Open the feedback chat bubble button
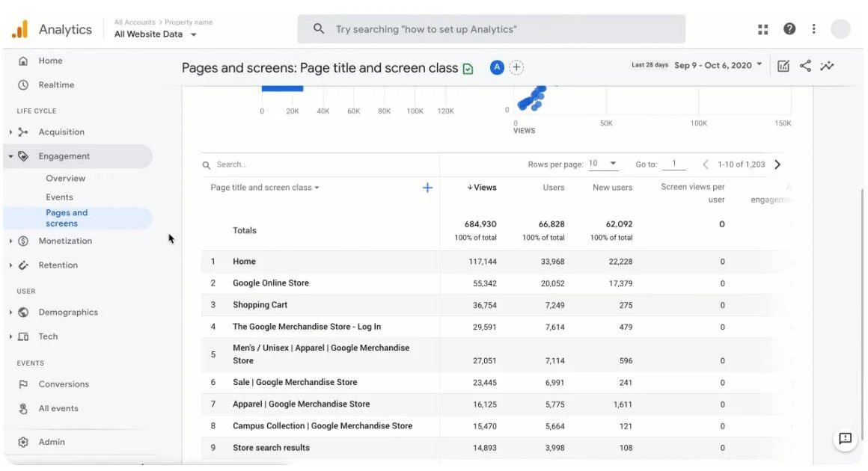 tap(845, 439)
